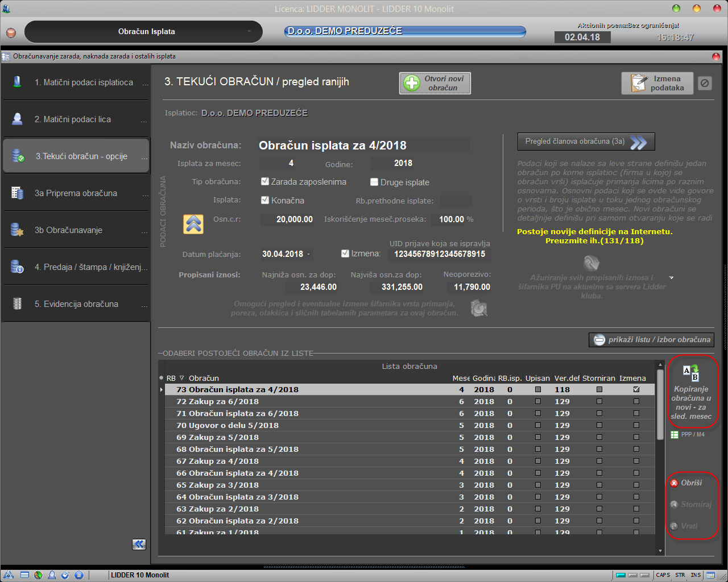Click the blue progress bar under DEMO PREDUZEĆE
728x582 pixels.
tap(405, 31)
